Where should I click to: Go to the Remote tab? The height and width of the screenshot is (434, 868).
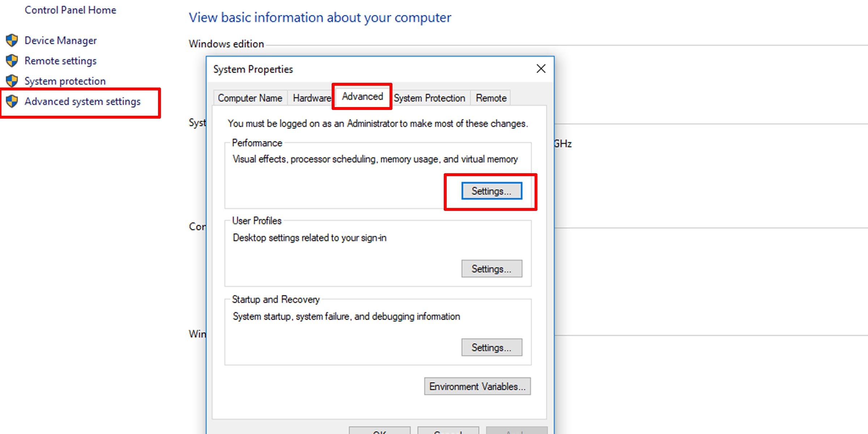click(491, 98)
